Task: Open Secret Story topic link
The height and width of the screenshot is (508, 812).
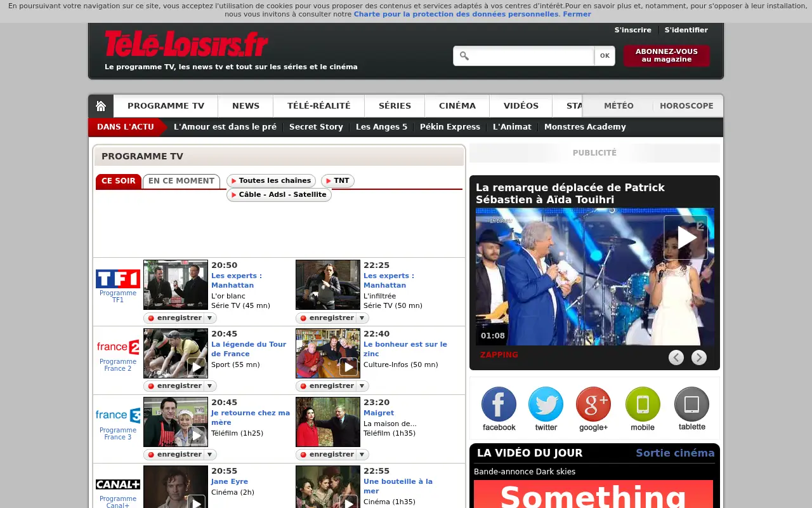Action: (x=316, y=127)
